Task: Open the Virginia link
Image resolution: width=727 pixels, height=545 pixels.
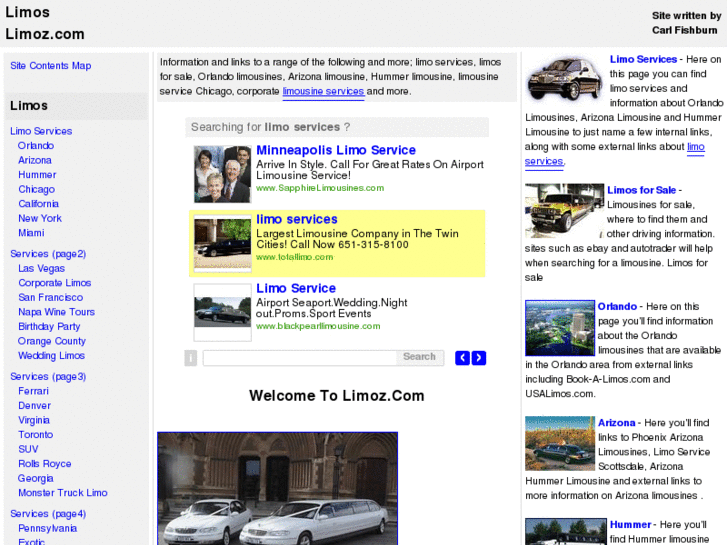Action: pyautogui.click(x=34, y=420)
